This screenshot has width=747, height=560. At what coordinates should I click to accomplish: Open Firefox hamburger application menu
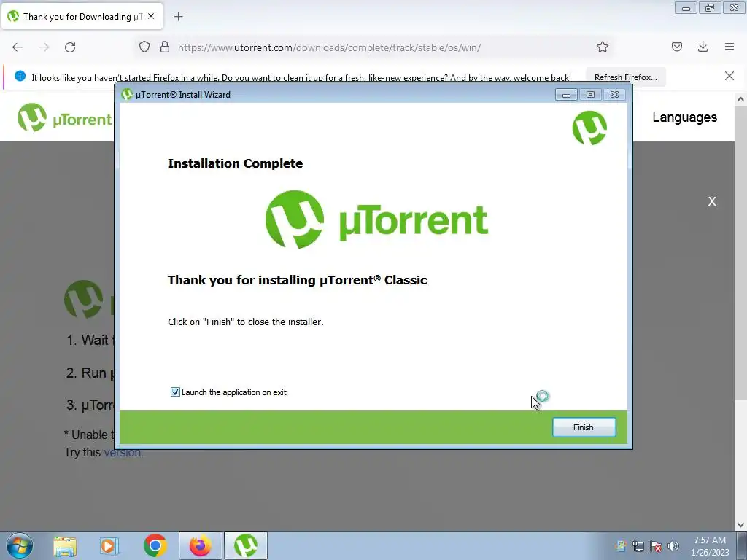(729, 47)
